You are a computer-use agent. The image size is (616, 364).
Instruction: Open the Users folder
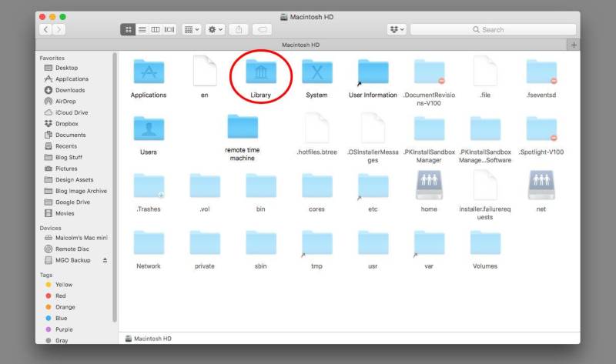149,129
